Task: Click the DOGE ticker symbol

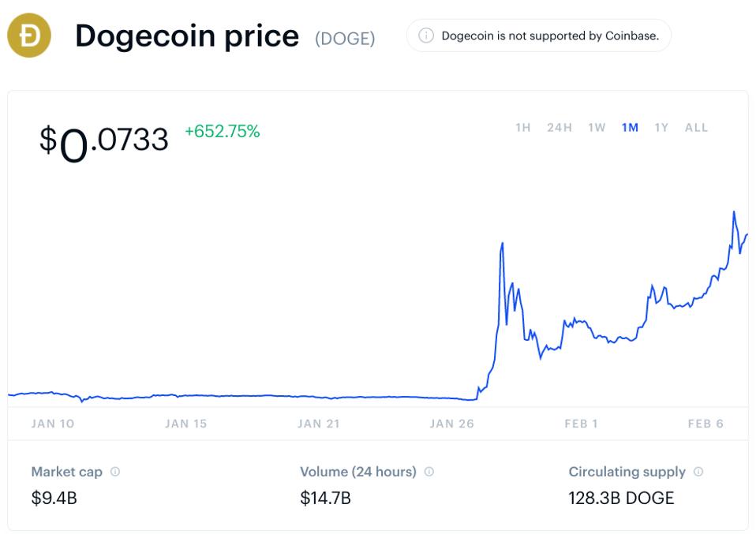Action: click(345, 38)
